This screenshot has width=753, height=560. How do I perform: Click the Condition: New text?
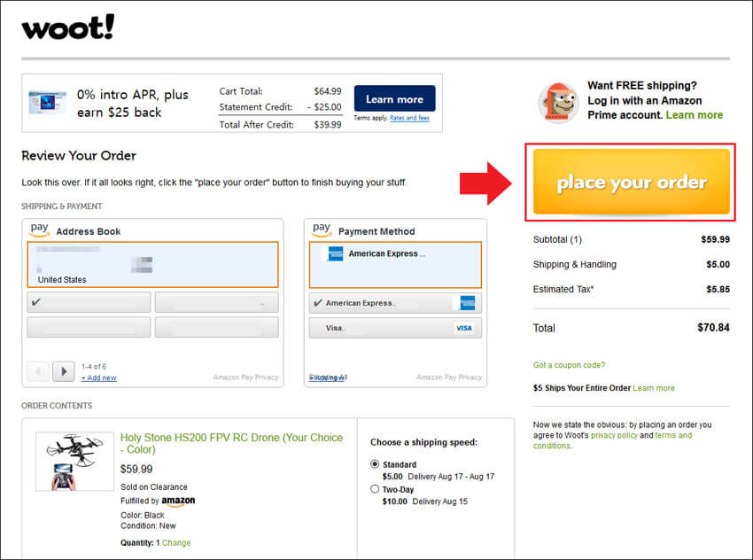coord(148,526)
